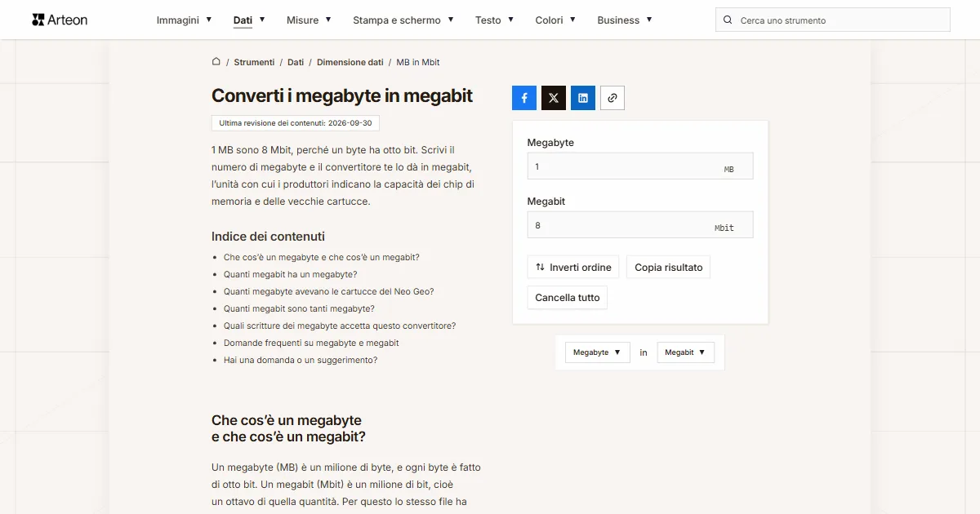This screenshot has width=980, height=514.
Task: Open the Misure menu
Action: click(x=310, y=20)
